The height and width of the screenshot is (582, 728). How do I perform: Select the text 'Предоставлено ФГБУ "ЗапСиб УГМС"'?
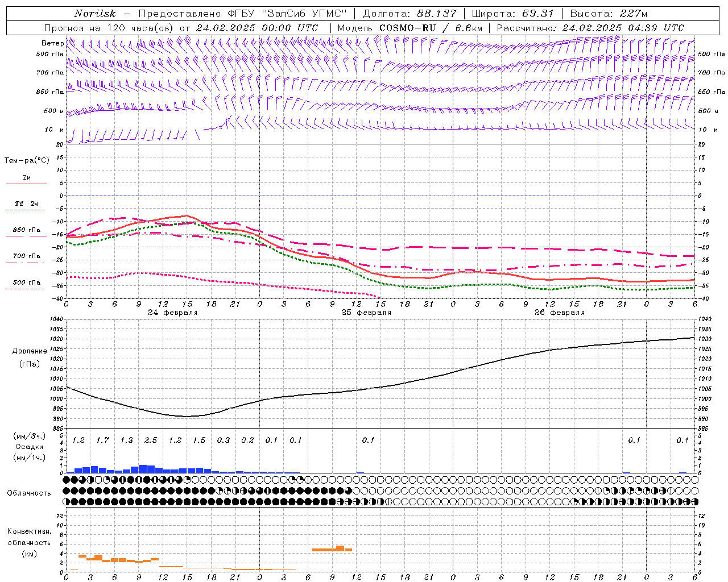click(243, 14)
